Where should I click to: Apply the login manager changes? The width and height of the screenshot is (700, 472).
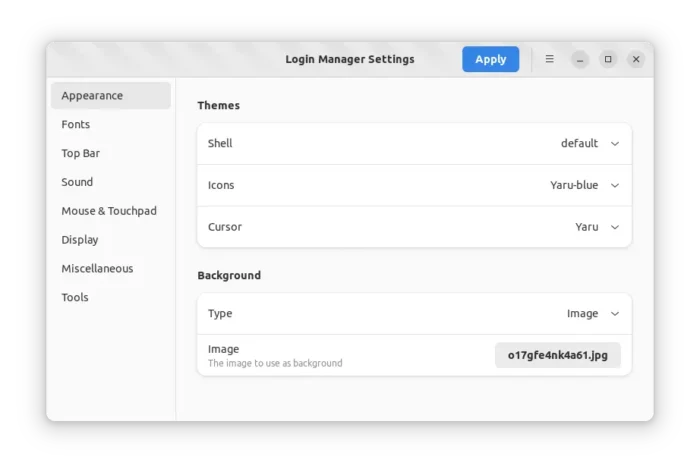490,59
